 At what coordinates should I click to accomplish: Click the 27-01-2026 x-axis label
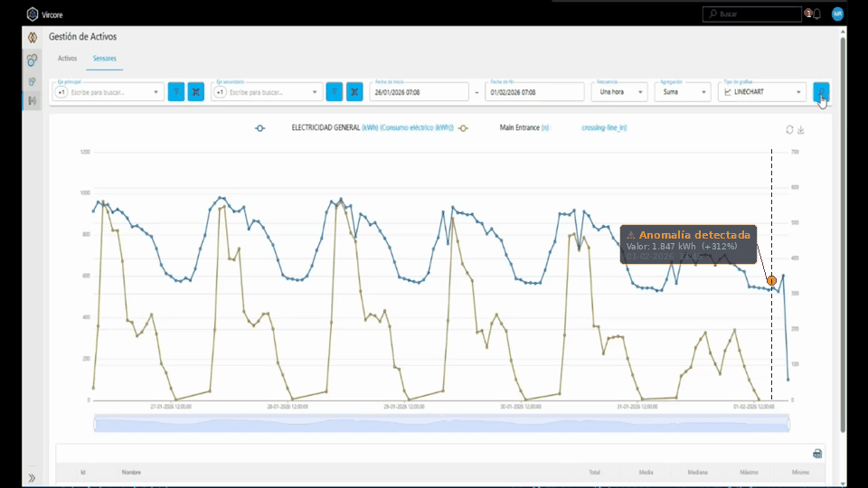[171, 407]
